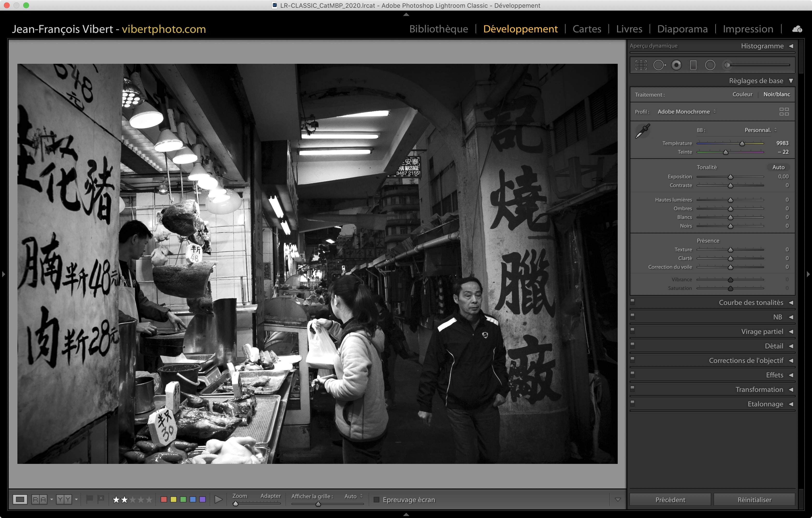Switch treatment to Couleur
The height and width of the screenshot is (518, 812).
point(742,94)
